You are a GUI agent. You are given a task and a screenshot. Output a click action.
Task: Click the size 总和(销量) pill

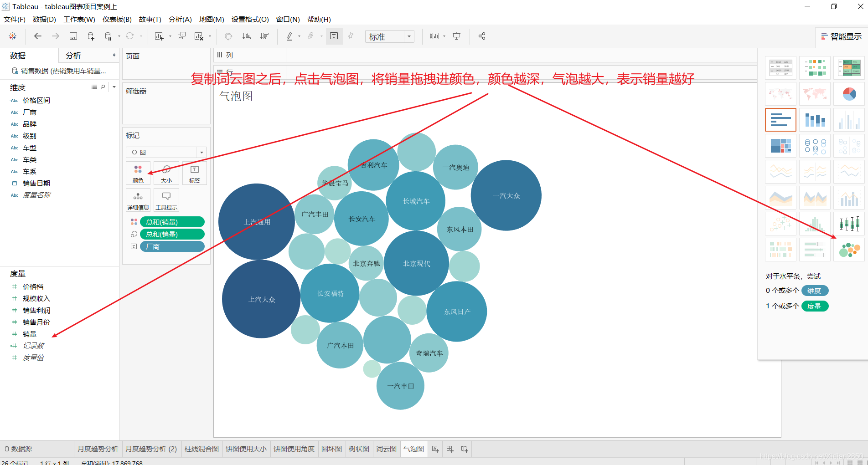point(172,234)
